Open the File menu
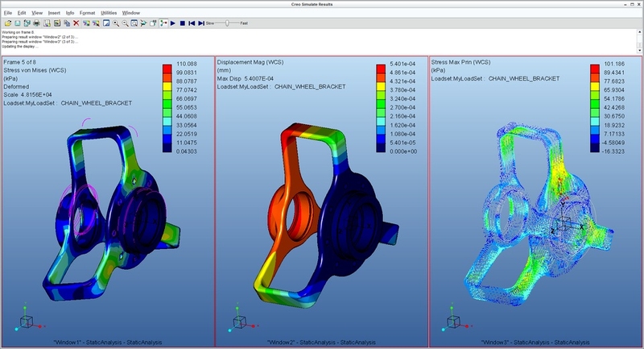Viewport: 644px width, 349px height. pos(8,13)
